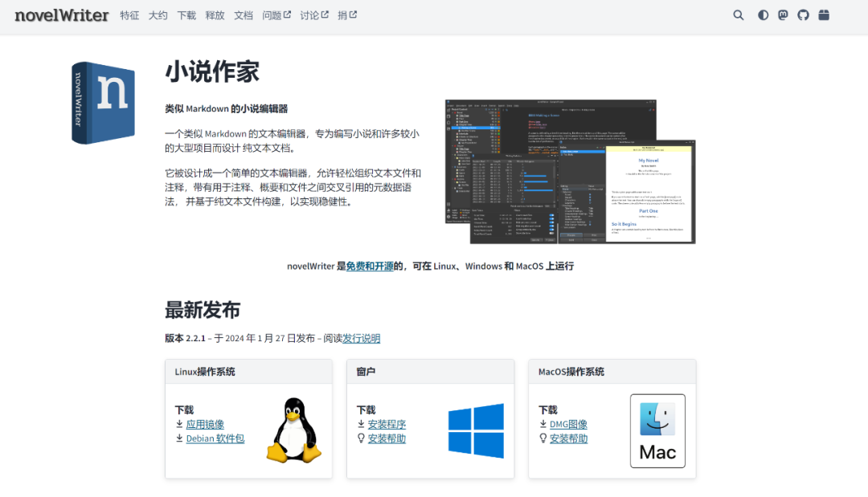Open the 大约 menu item

click(x=158, y=15)
